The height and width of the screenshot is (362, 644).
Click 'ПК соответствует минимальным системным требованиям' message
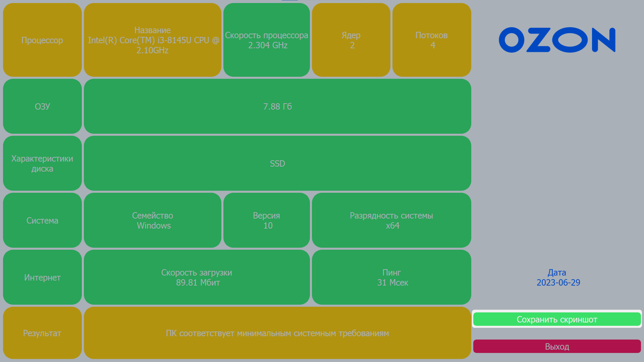point(278,333)
